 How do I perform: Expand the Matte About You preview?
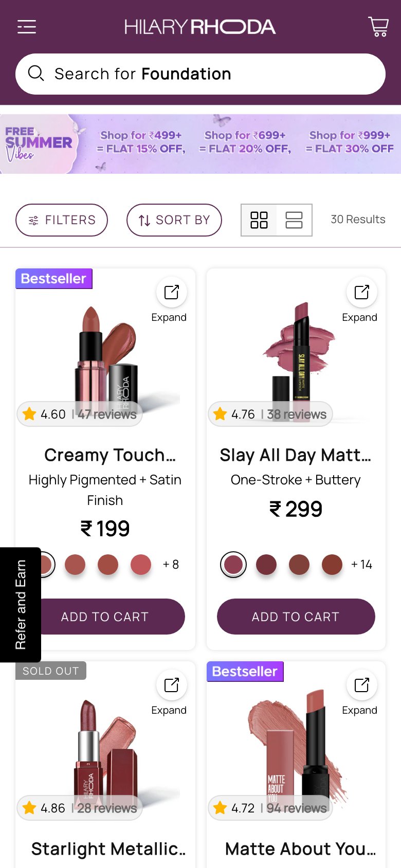(x=362, y=685)
